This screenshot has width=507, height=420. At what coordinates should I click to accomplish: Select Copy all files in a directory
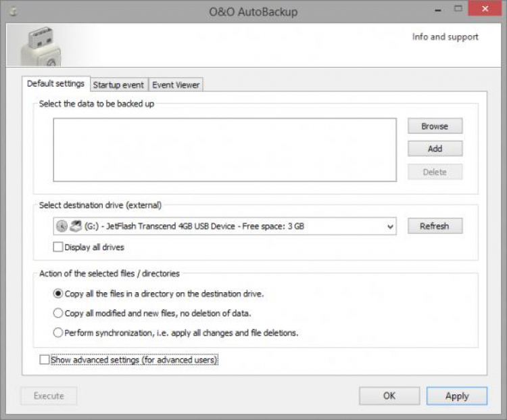57,294
